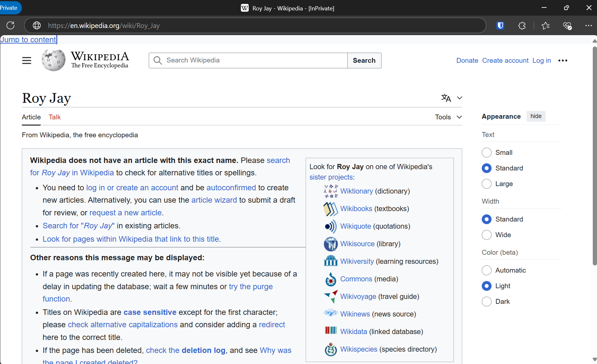597x364 pixels.
Task: Click the language translation icon
Action: (446, 98)
